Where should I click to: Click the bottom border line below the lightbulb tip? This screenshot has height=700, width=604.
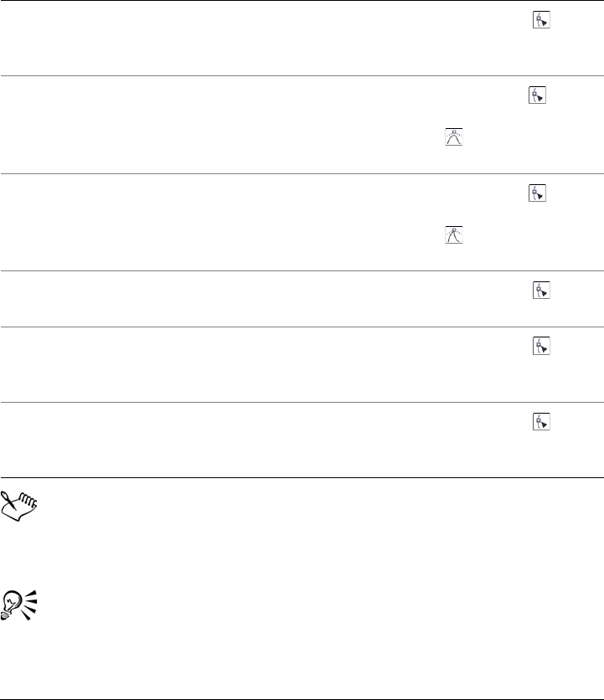[302, 676]
